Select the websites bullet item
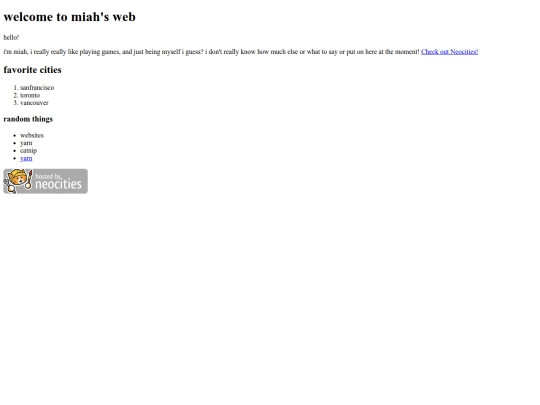 point(32,135)
